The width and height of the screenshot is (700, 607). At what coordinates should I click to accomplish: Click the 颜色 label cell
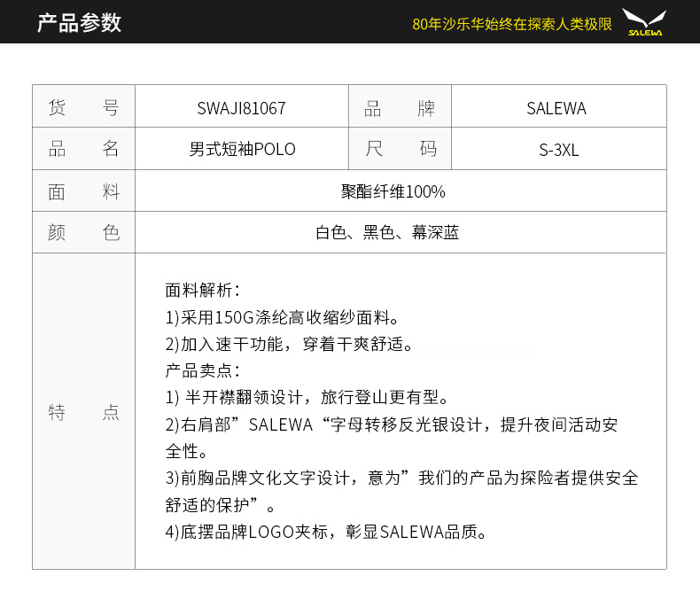click(x=83, y=232)
